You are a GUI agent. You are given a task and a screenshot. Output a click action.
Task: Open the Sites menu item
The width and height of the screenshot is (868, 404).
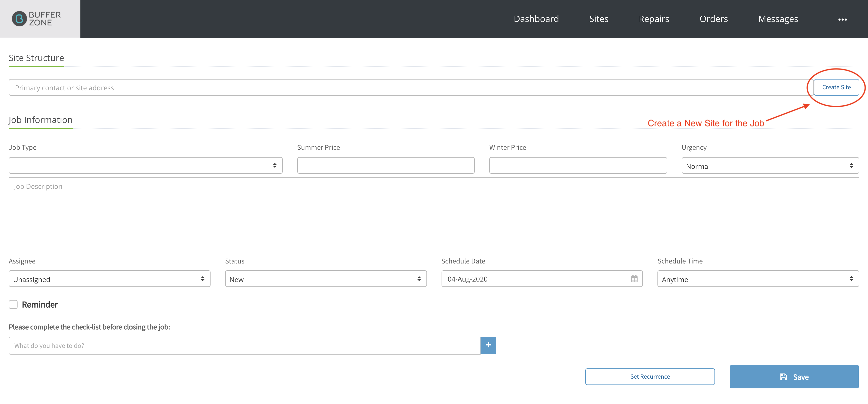[599, 19]
